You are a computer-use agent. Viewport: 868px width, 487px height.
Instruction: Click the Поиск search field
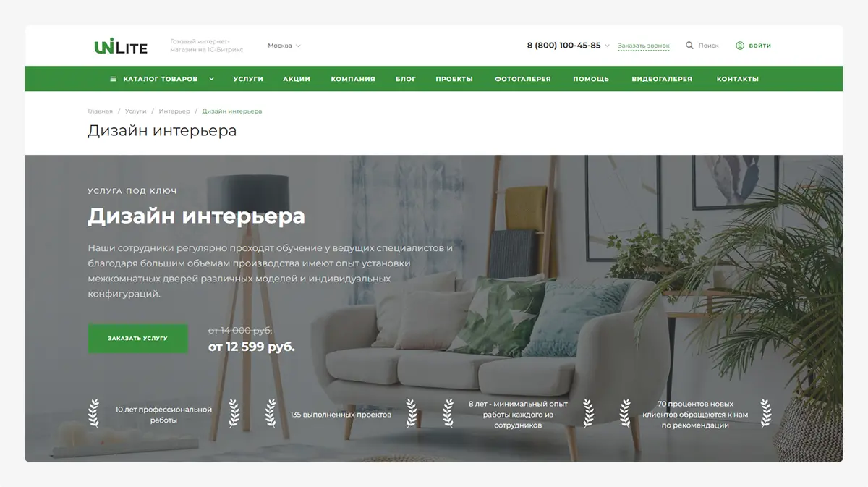coord(709,46)
